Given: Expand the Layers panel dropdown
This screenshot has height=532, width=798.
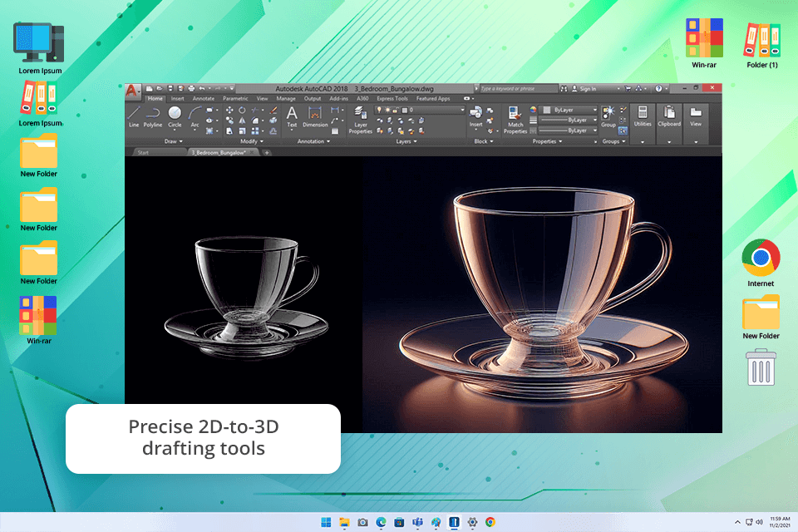Looking at the screenshot, I should click(x=406, y=141).
